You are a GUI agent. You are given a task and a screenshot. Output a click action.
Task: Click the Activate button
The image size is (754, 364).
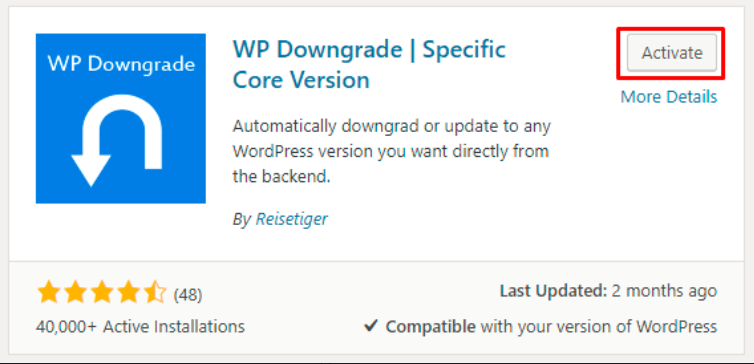(x=672, y=53)
